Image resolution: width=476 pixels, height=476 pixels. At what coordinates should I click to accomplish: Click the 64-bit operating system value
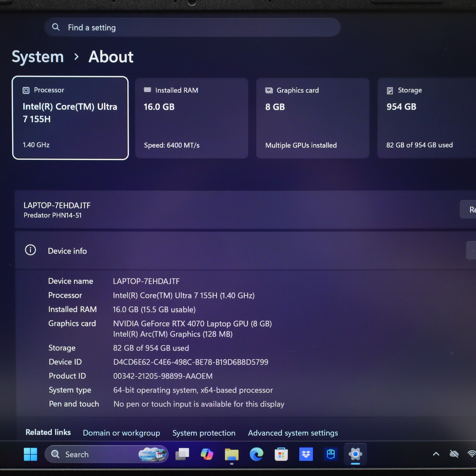click(193, 390)
